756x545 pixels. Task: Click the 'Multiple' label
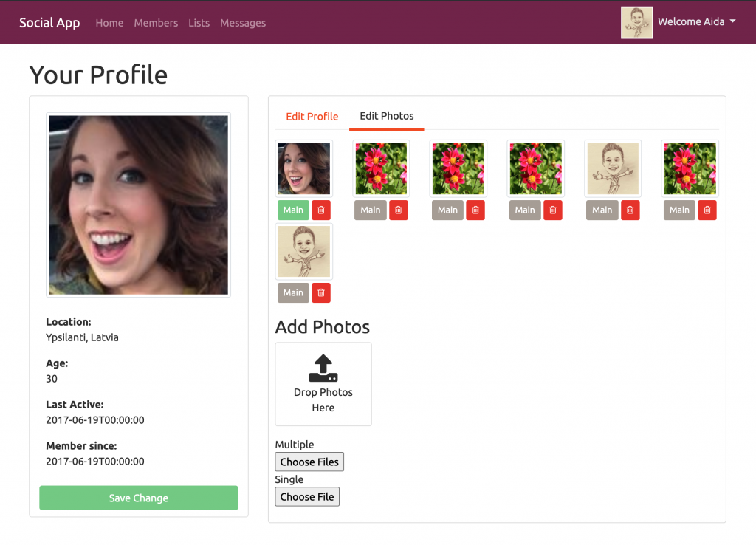295,445
